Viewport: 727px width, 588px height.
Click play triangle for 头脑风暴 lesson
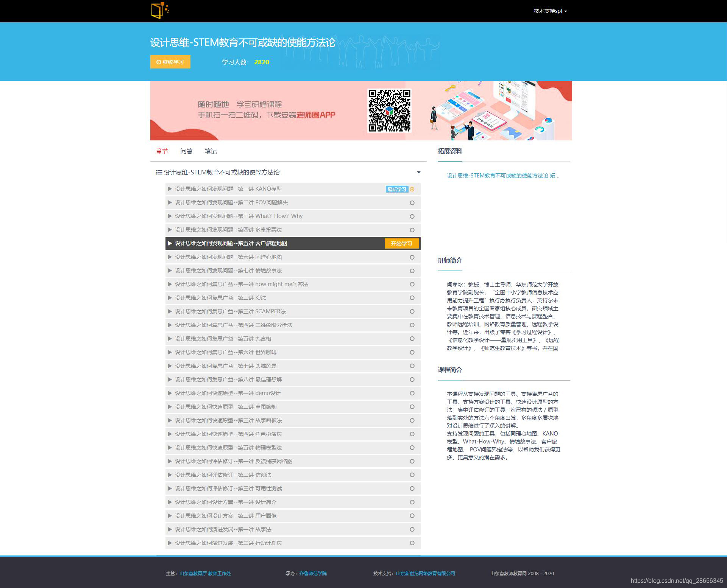(x=170, y=366)
